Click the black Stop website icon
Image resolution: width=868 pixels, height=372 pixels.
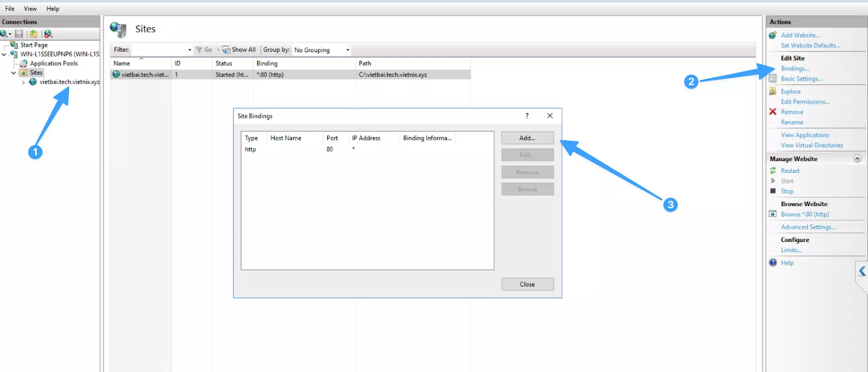click(773, 191)
